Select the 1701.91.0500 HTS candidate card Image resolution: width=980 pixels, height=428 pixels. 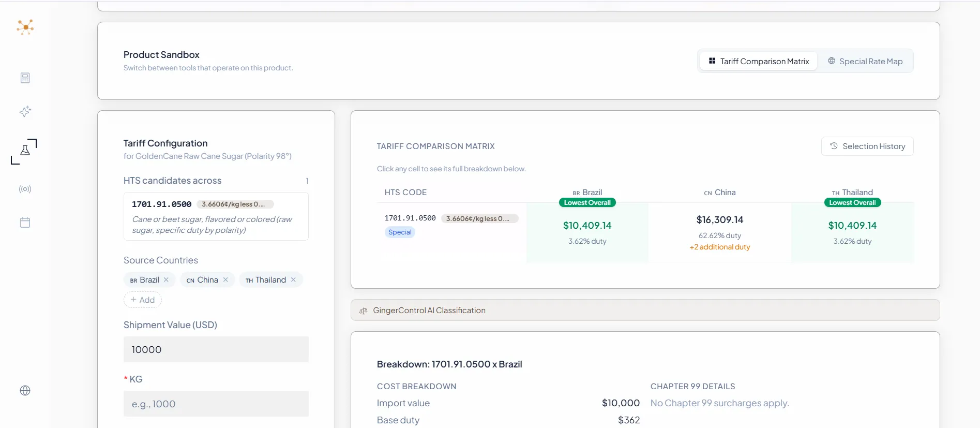pos(216,216)
